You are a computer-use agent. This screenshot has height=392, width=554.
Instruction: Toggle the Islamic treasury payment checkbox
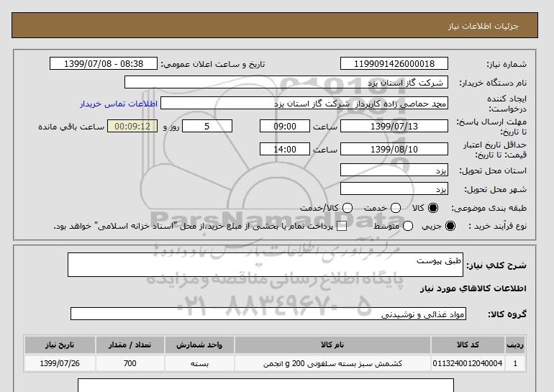342,226
